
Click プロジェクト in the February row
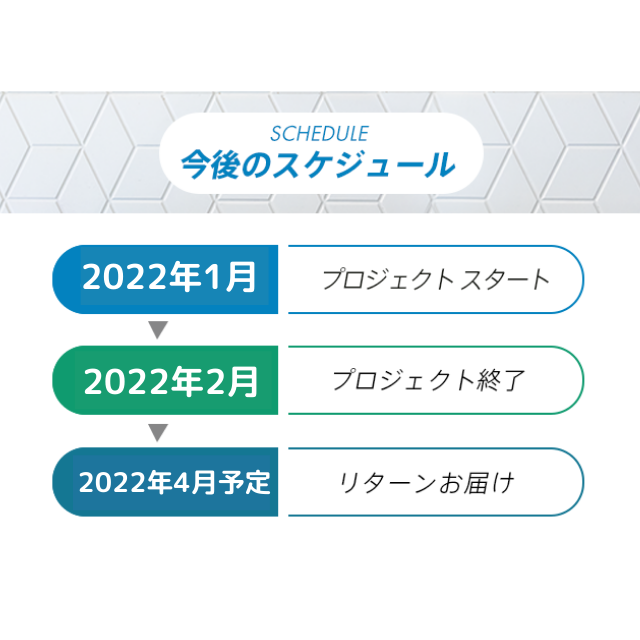pos(402,380)
